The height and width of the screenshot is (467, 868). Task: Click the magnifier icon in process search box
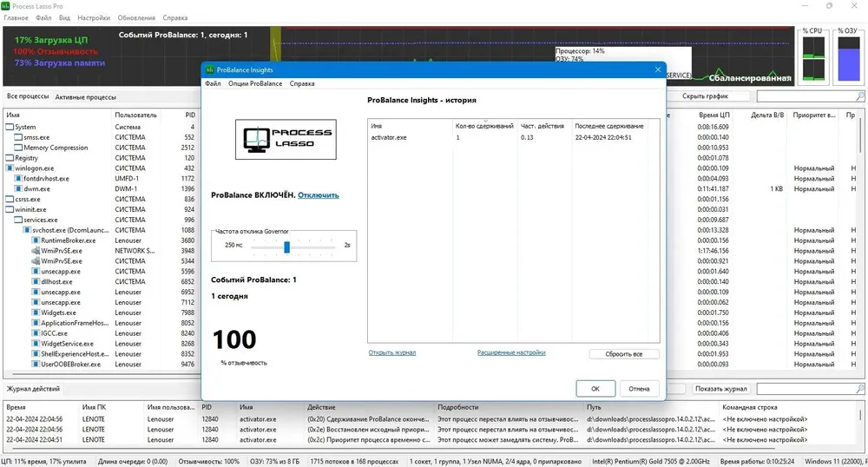pyautogui.click(x=859, y=96)
